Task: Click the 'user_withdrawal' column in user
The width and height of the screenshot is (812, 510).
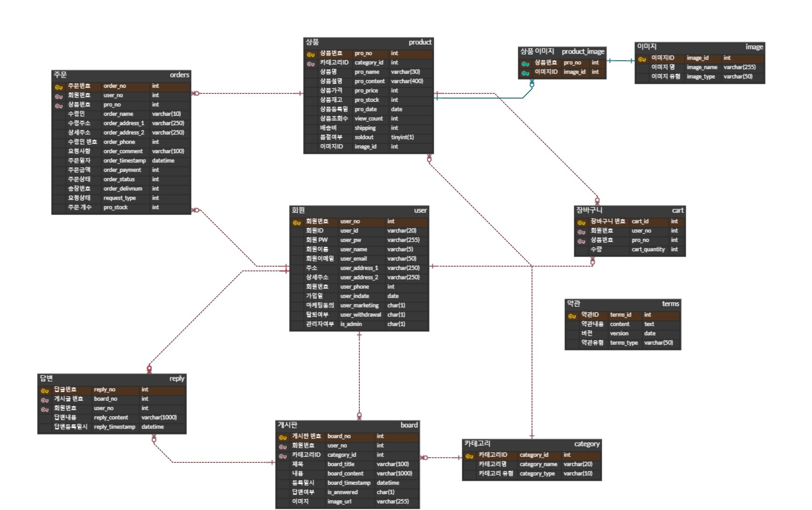Action: pos(361,315)
